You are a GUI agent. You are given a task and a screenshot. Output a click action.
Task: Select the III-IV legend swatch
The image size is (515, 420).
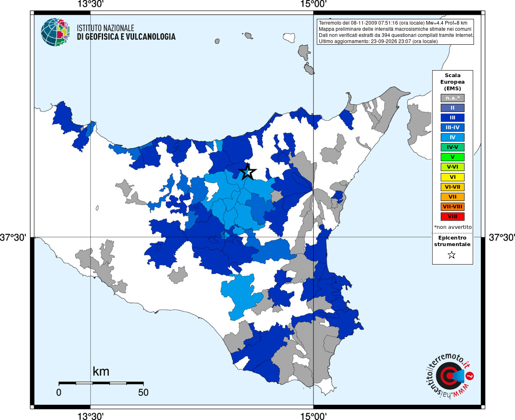[453, 128]
